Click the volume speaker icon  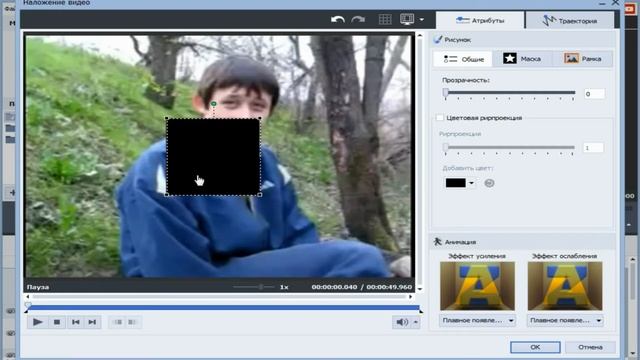(402, 322)
